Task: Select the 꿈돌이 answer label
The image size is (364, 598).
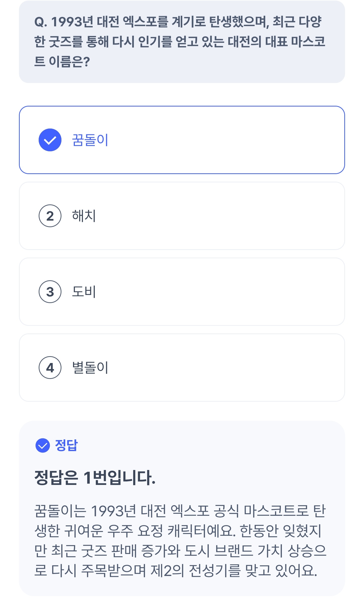Action: click(x=90, y=140)
